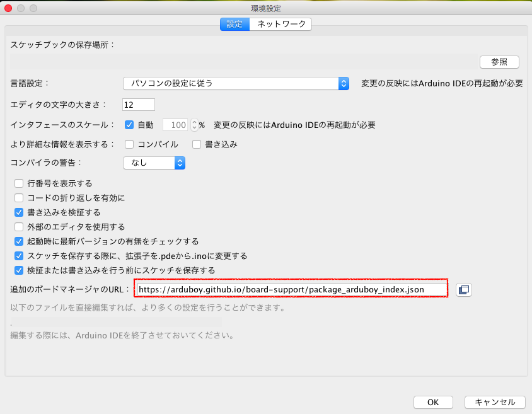Enable verbose output for コンパイル

129,144
